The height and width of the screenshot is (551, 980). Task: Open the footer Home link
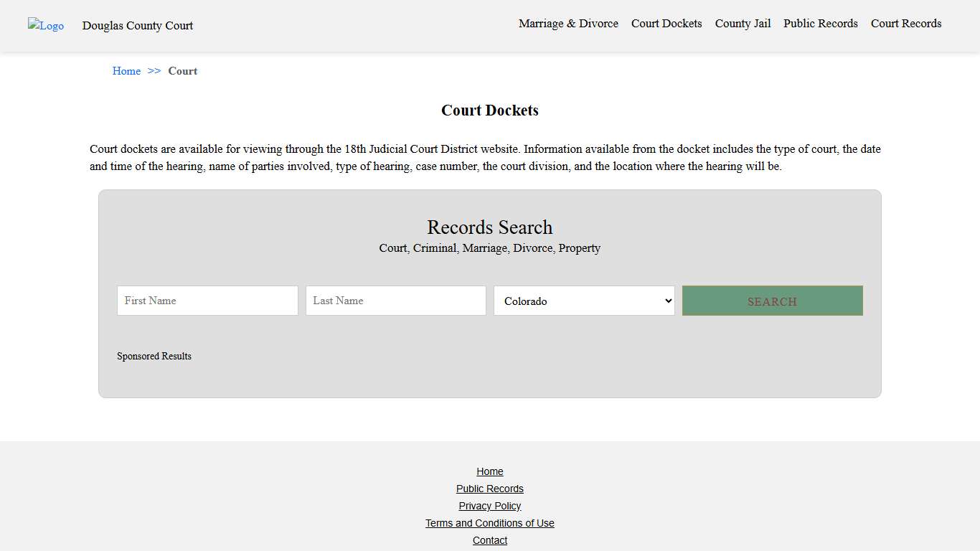[490, 471]
